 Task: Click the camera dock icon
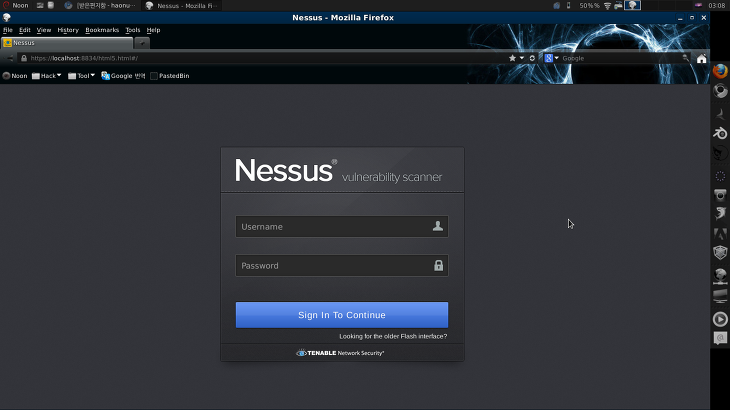click(x=720, y=195)
